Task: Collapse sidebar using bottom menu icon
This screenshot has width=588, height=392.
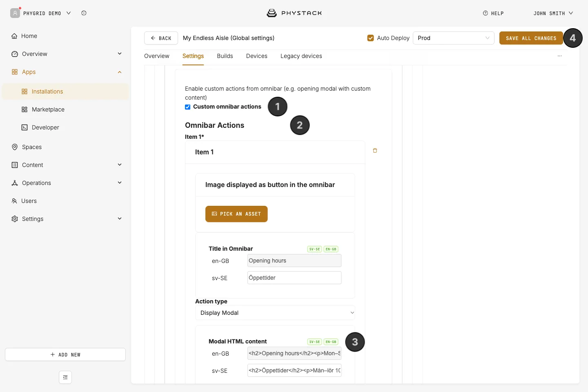Action: point(65,377)
